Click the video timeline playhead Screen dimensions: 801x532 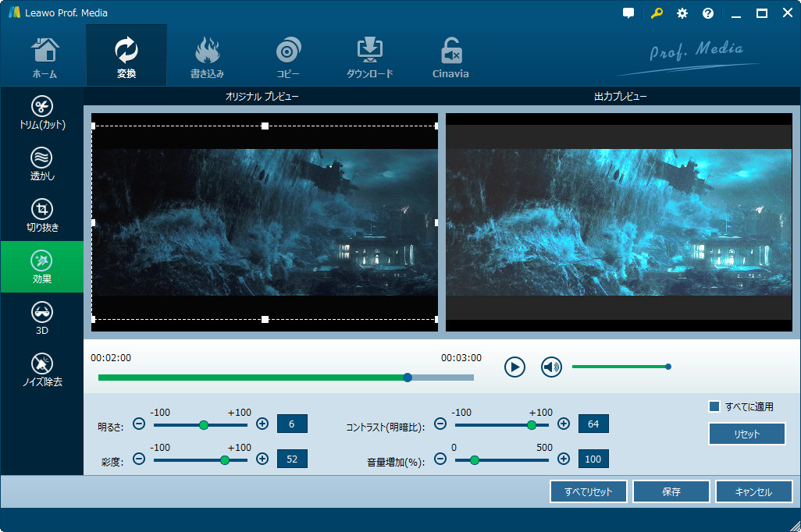(408, 378)
